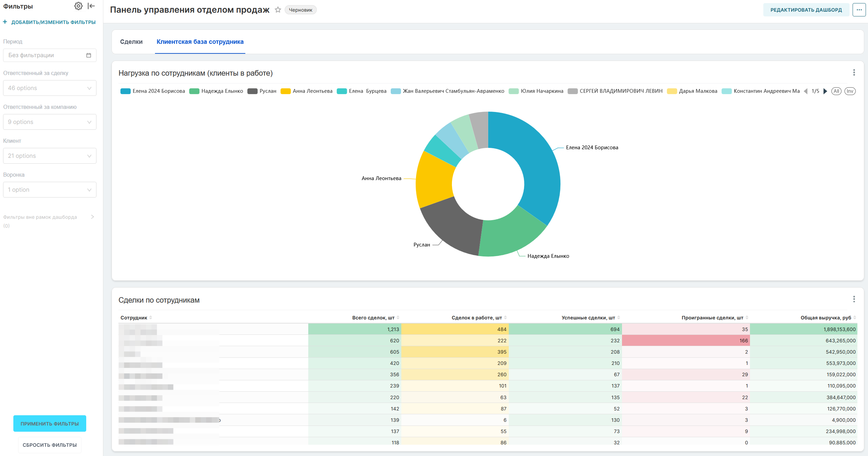The width and height of the screenshot is (868, 456).
Task: Click Применить фильтры button
Action: (50, 424)
